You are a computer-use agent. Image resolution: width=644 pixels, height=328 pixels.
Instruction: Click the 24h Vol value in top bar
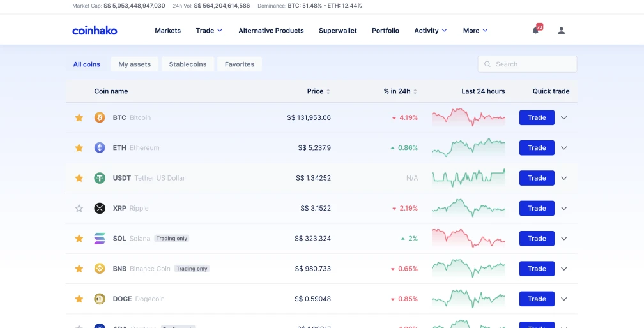(222, 6)
